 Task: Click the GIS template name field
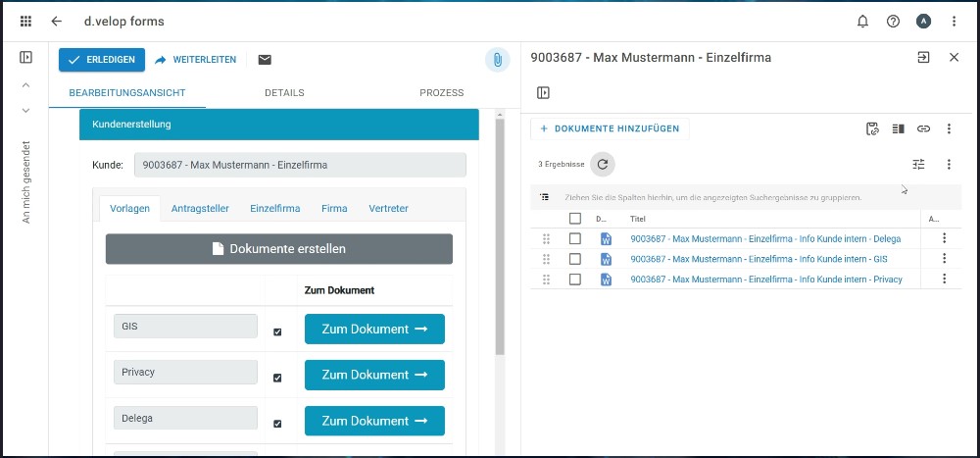[x=185, y=326]
